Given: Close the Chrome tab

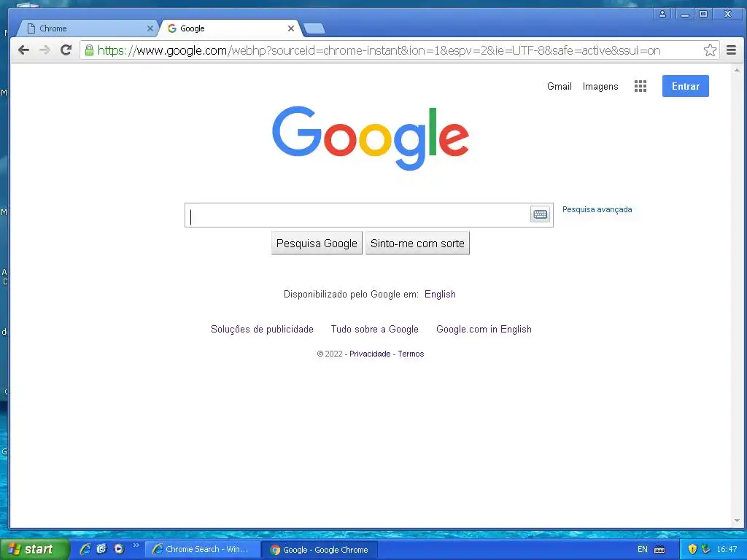Looking at the screenshot, I should pos(150,28).
